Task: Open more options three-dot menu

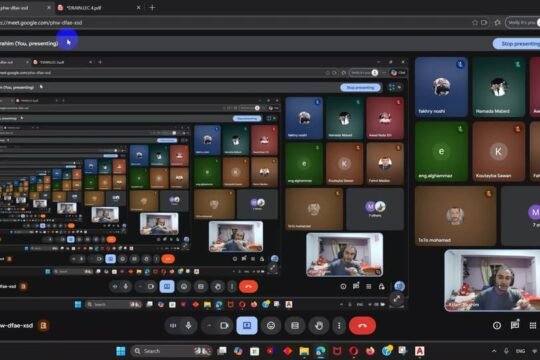Action: click(339, 326)
